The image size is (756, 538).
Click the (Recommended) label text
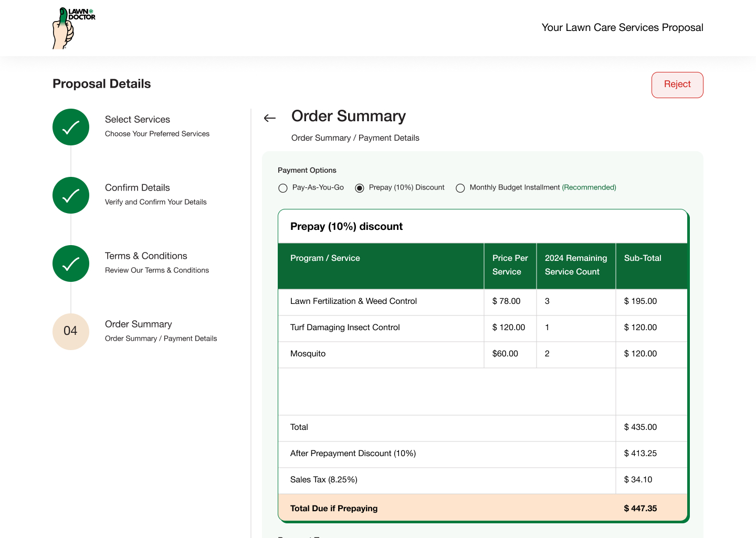click(589, 187)
